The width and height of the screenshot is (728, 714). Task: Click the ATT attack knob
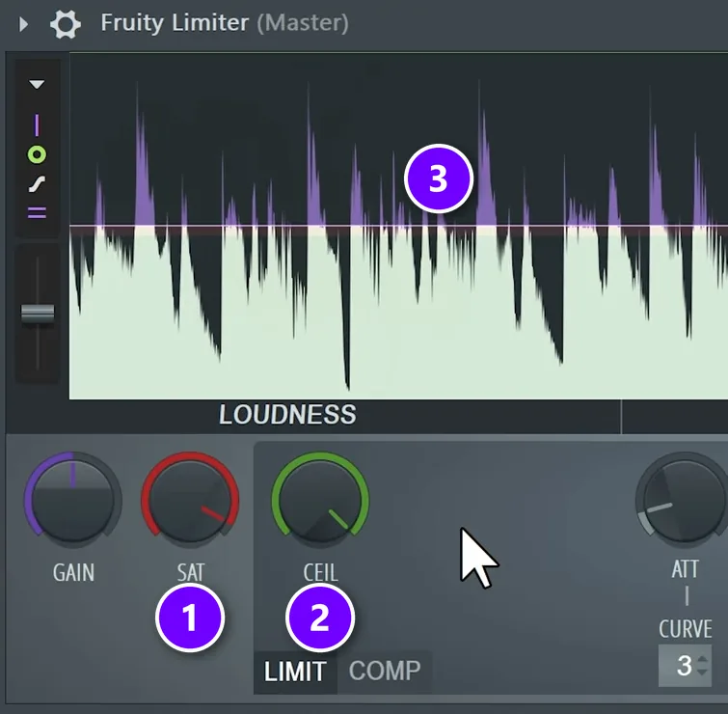coord(683,500)
